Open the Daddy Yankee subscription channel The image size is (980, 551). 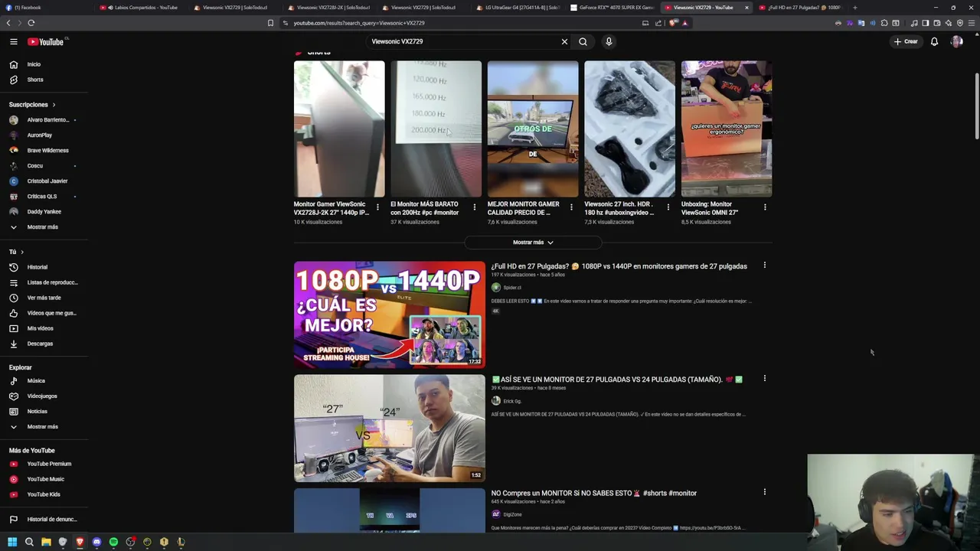click(x=44, y=211)
